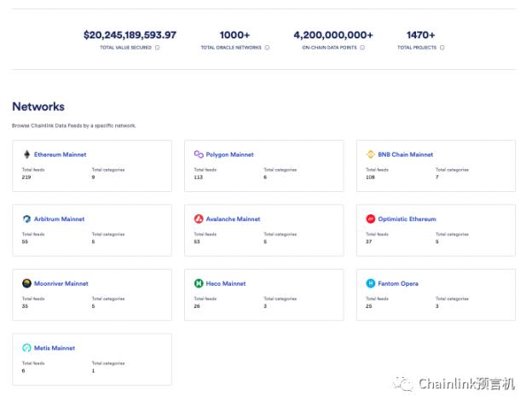This screenshot has width=532, height=407.
Task: Open the Fantom Opera network link
Action: coord(398,283)
